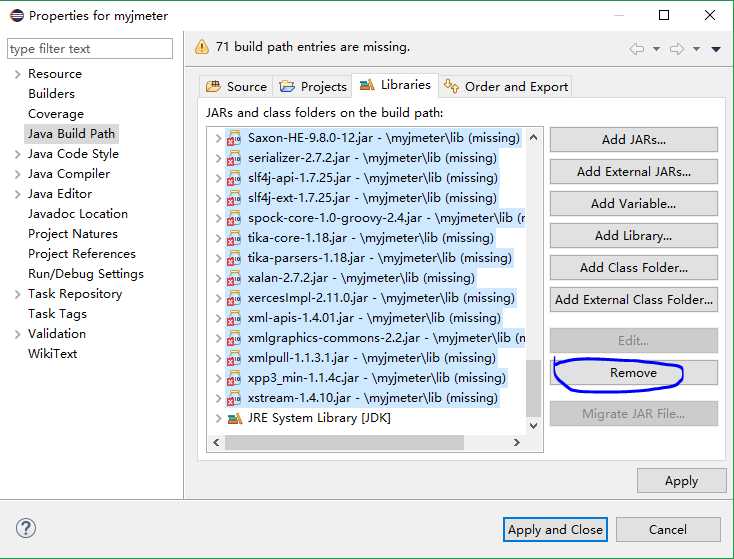734x559 pixels.
Task: Click the tika-parsers-1.18.jar jar icon
Action: tap(234, 258)
